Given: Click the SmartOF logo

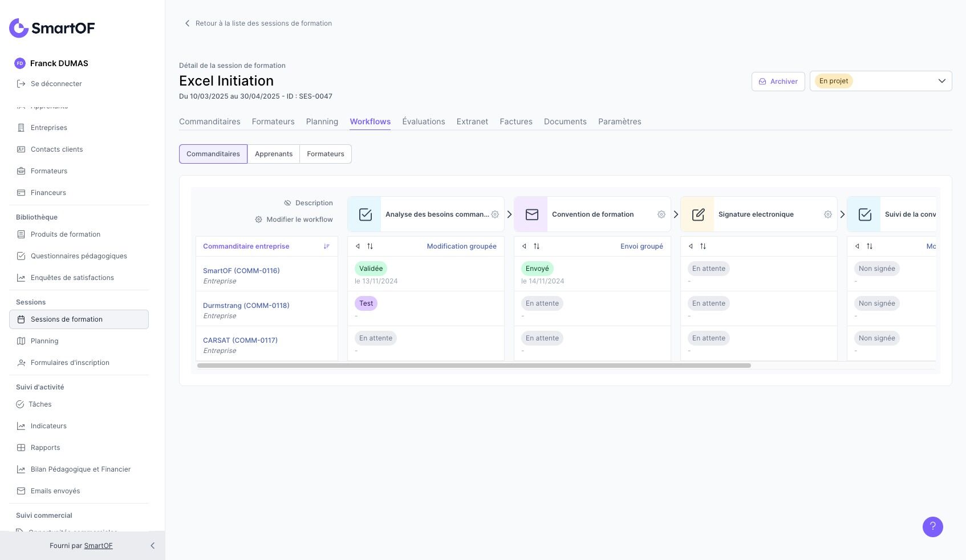Looking at the screenshot, I should coord(52,28).
